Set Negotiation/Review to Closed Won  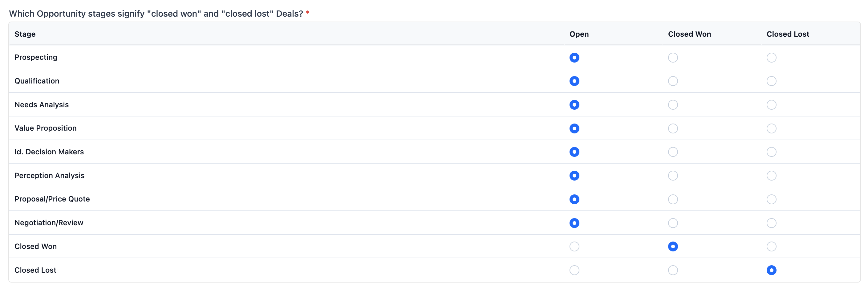(x=673, y=223)
